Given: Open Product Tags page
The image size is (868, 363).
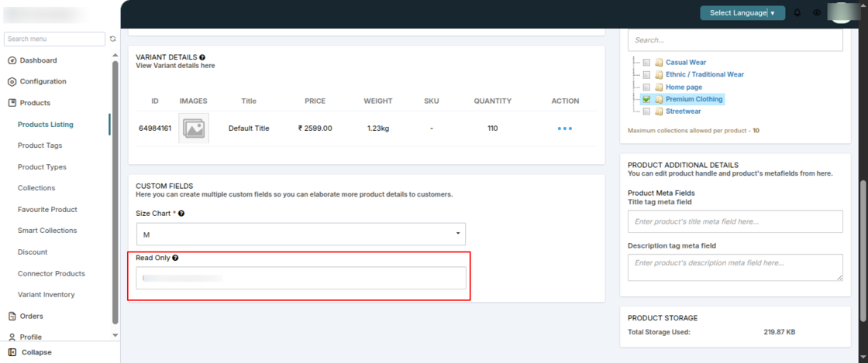Looking at the screenshot, I should (40, 146).
